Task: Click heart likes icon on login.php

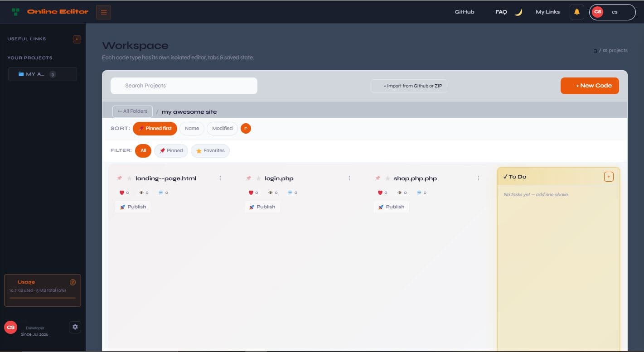Action: (x=251, y=193)
